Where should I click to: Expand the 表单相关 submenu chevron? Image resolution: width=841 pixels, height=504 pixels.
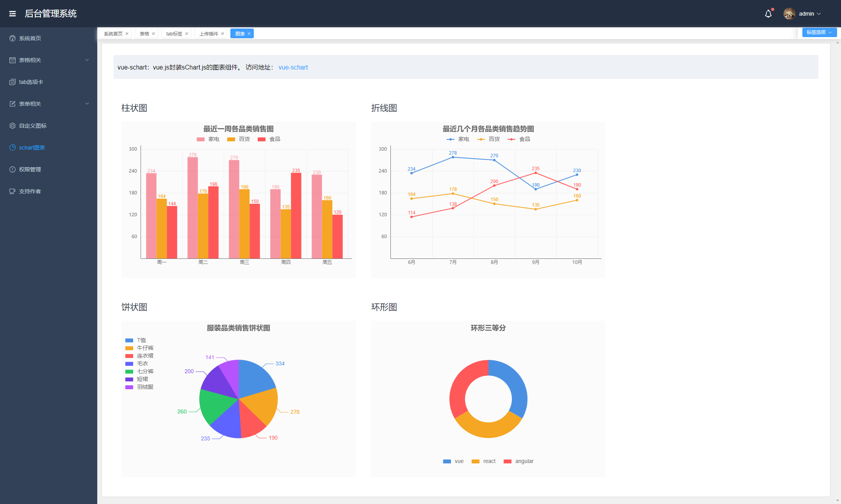pyautogui.click(x=87, y=103)
